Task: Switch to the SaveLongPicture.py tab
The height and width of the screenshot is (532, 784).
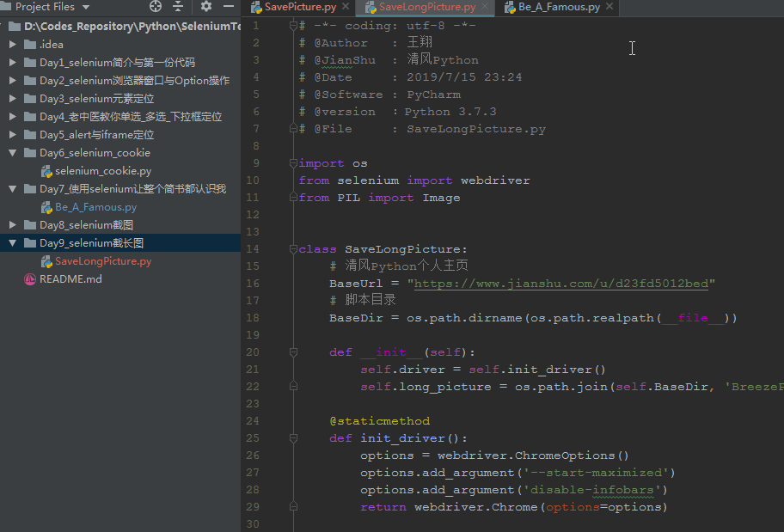Action: [x=427, y=7]
